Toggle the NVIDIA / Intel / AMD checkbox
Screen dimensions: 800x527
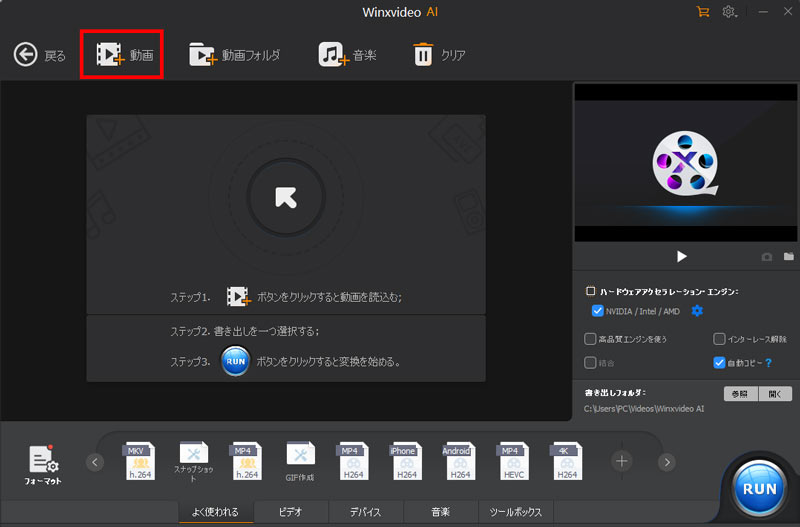point(597,311)
